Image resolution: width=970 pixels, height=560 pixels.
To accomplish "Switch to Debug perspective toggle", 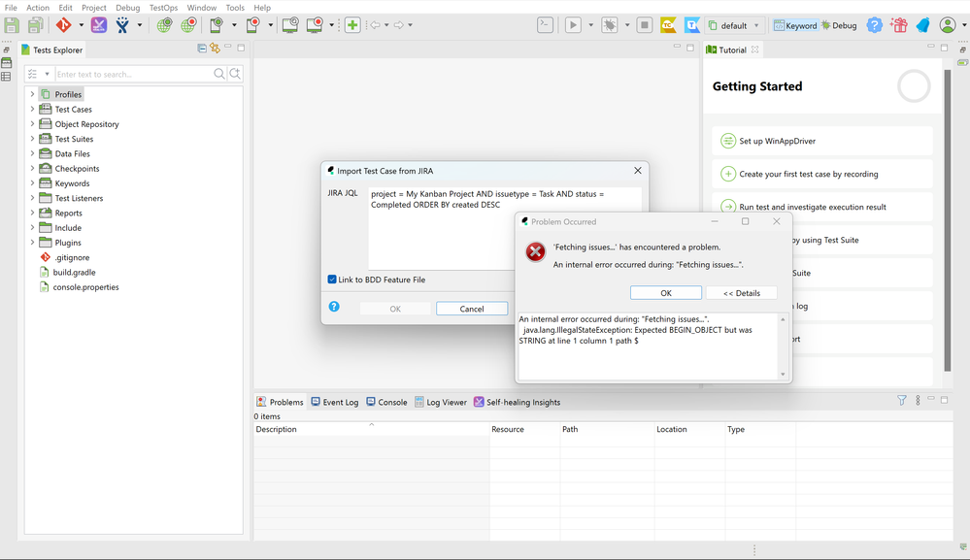I will pyautogui.click(x=839, y=25).
